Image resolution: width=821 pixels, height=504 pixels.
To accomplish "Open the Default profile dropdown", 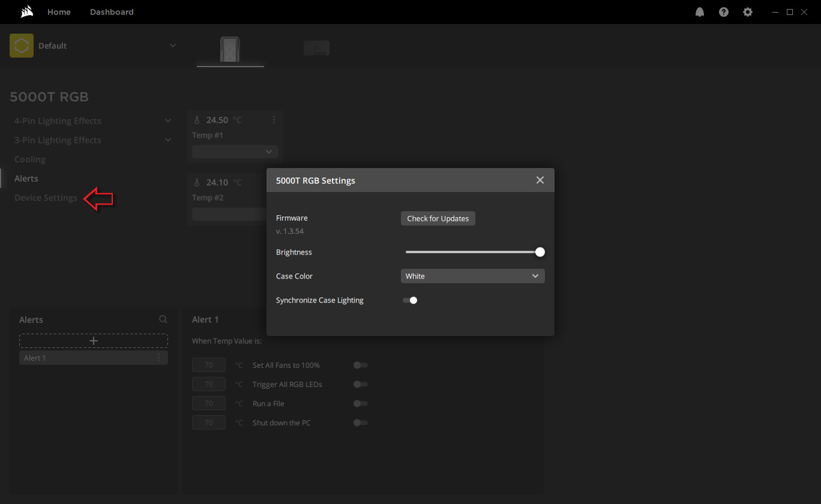I will [x=173, y=46].
